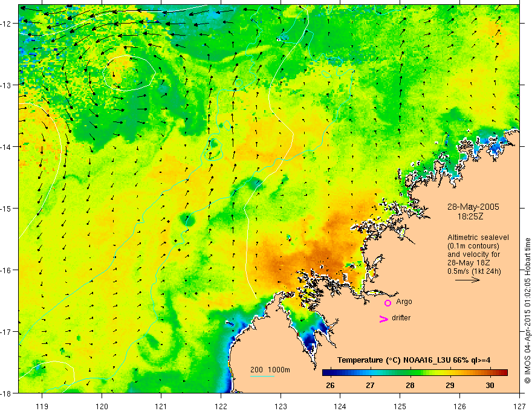
Task: Click the latitude axis label -15
Action: [x=7, y=208]
